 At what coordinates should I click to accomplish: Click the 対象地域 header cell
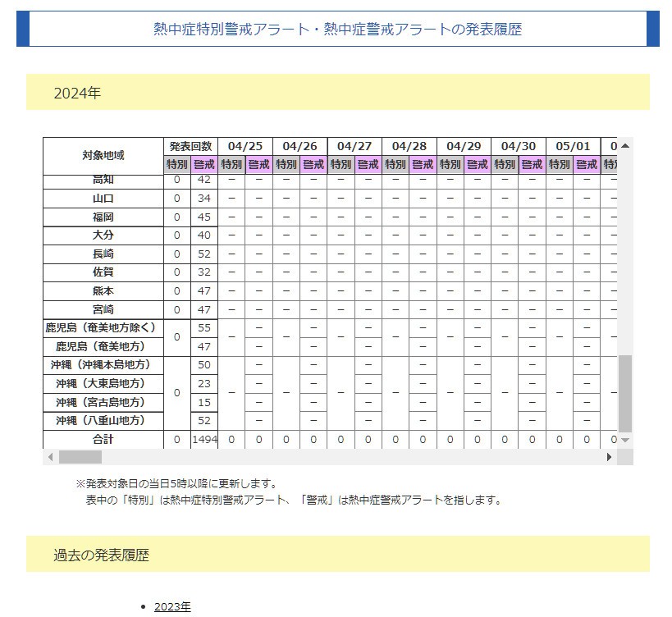pyautogui.click(x=103, y=156)
